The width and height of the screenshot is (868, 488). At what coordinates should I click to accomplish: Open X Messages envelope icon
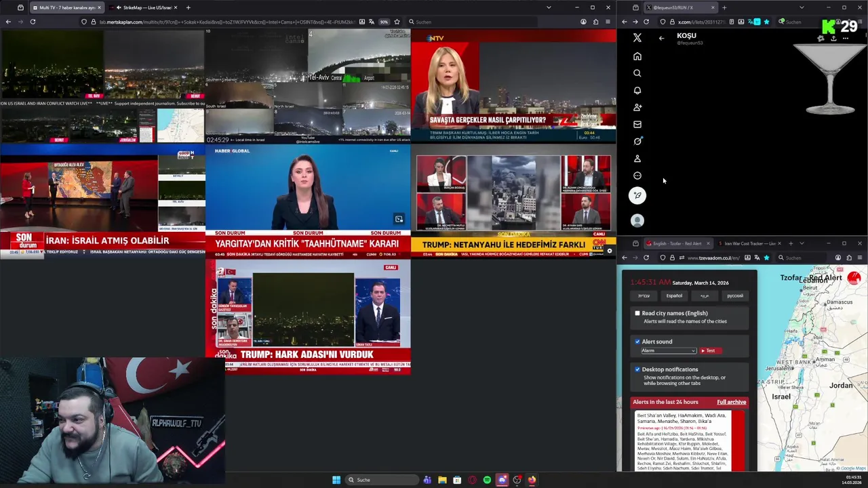pyautogui.click(x=637, y=124)
